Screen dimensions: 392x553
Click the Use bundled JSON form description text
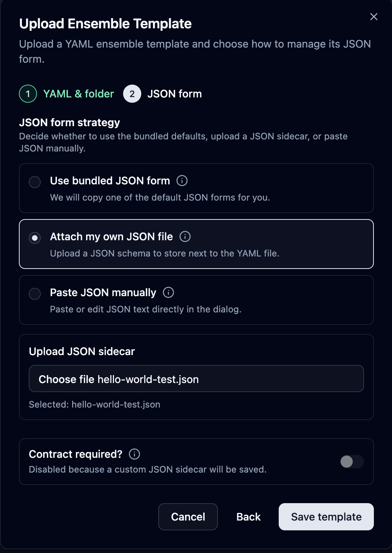click(160, 198)
